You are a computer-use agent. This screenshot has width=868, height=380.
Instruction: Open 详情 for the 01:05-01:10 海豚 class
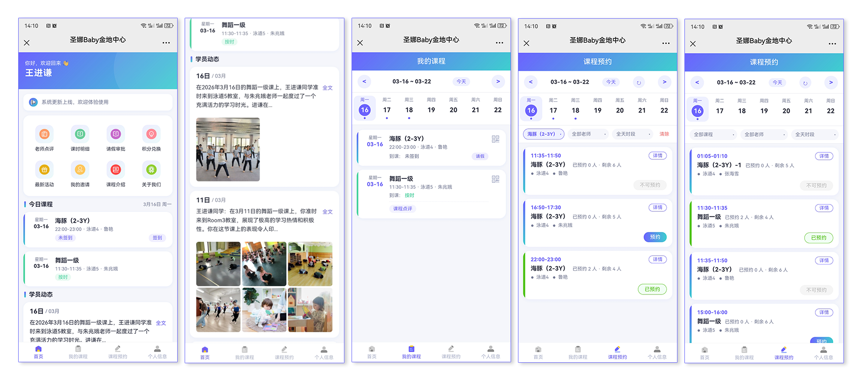coord(824,156)
